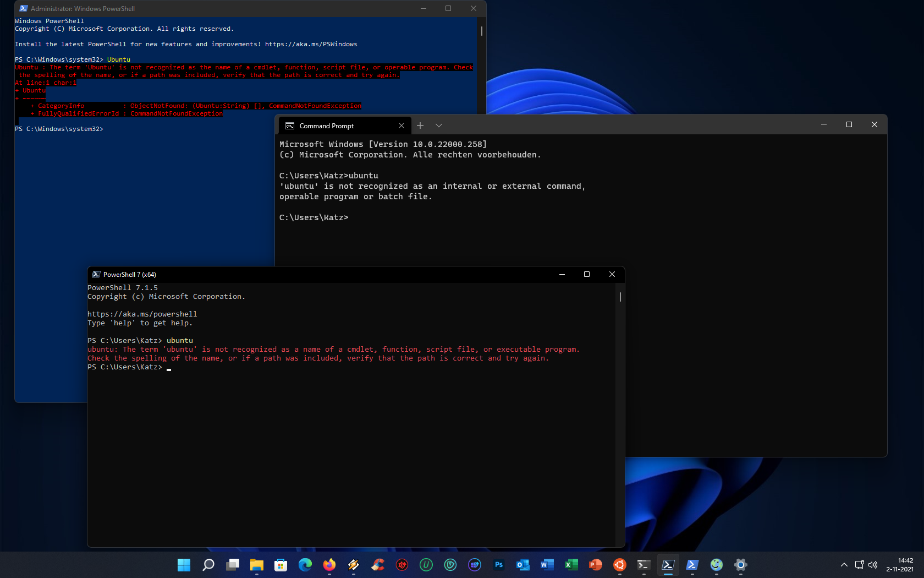Click the Command Prompt C:\Users\Katz> empty prompt
This screenshot has width=924, height=578.
313,217
